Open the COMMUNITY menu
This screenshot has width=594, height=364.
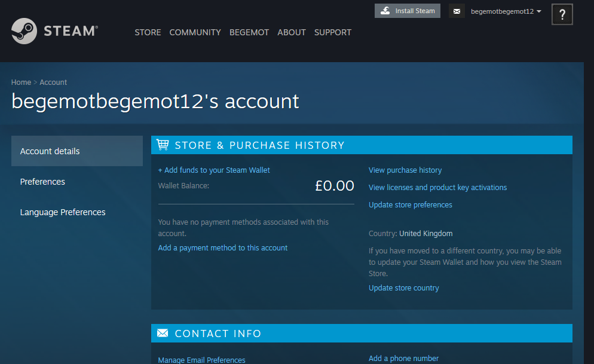[x=195, y=32]
